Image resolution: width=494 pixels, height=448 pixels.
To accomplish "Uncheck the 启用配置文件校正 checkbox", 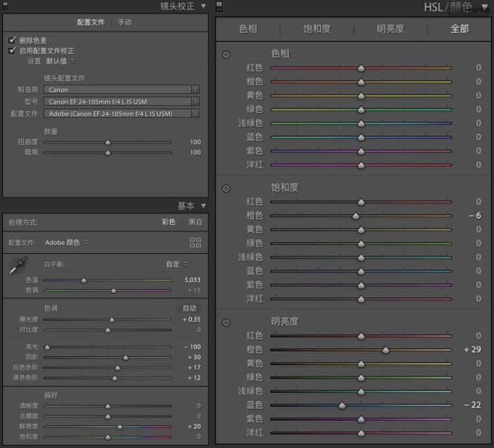I will click(x=12, y=50).
